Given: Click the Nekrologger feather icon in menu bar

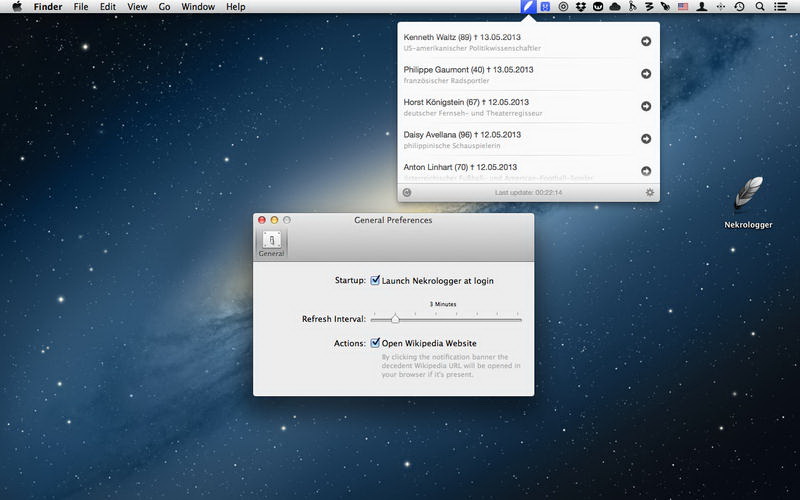Looking at the screenshot, I should coord(528,7).
